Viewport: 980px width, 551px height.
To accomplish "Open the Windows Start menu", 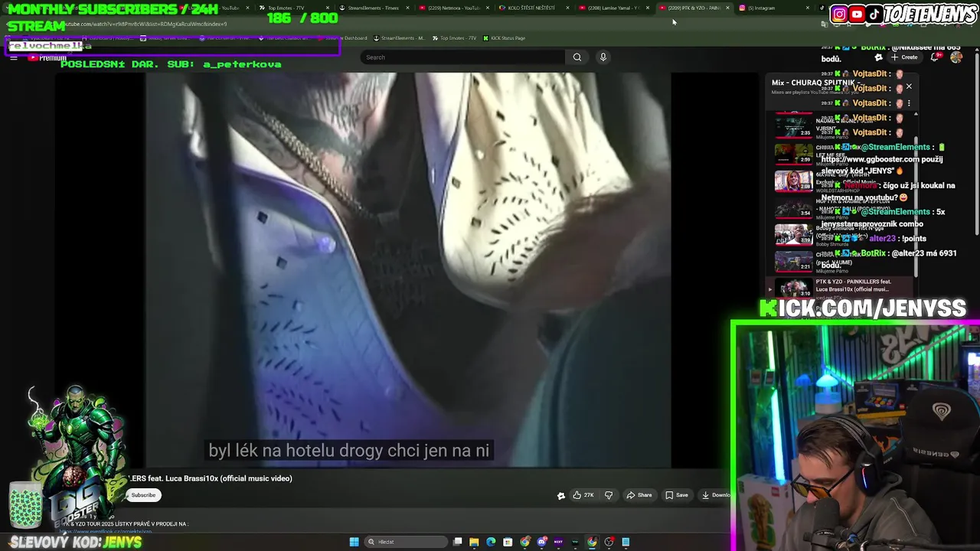I will pyautogui.click(x=354, y=542).
